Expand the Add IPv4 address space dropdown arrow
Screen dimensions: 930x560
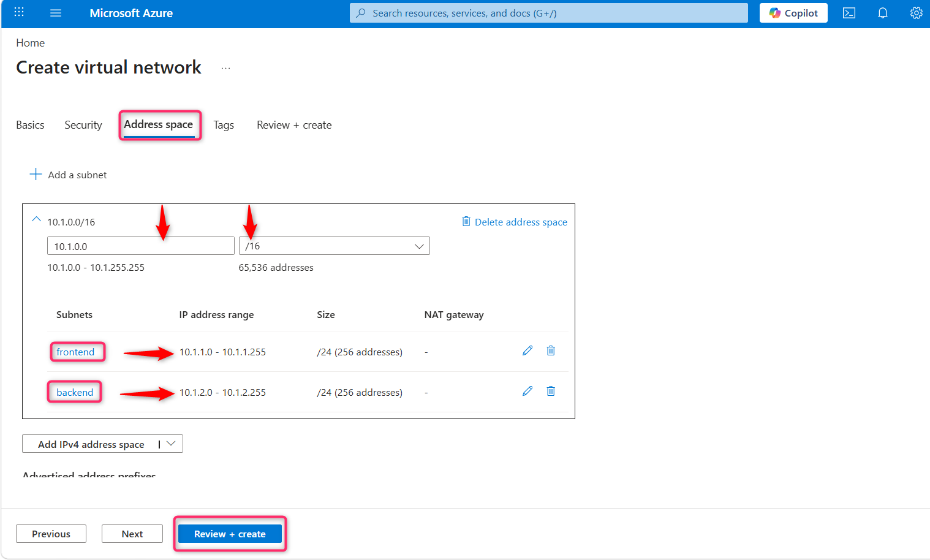(x=171, y=444)
